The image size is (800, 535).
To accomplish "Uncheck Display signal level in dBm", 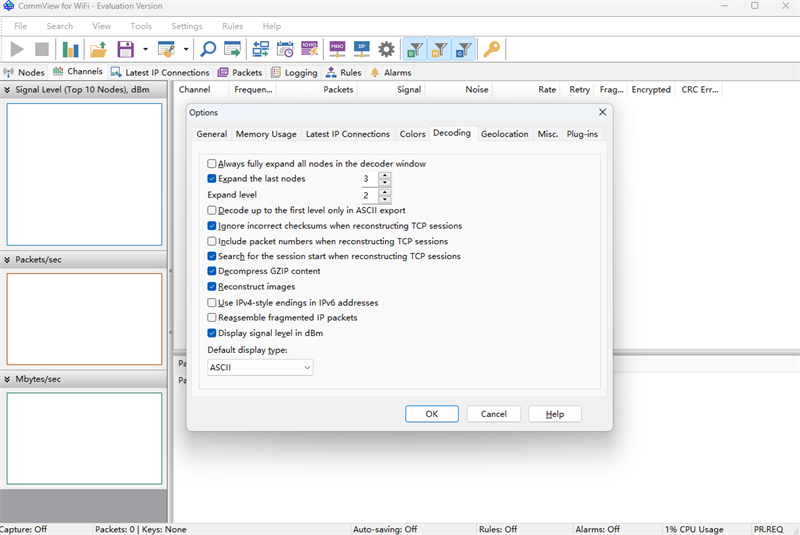I will pos(212,333).
